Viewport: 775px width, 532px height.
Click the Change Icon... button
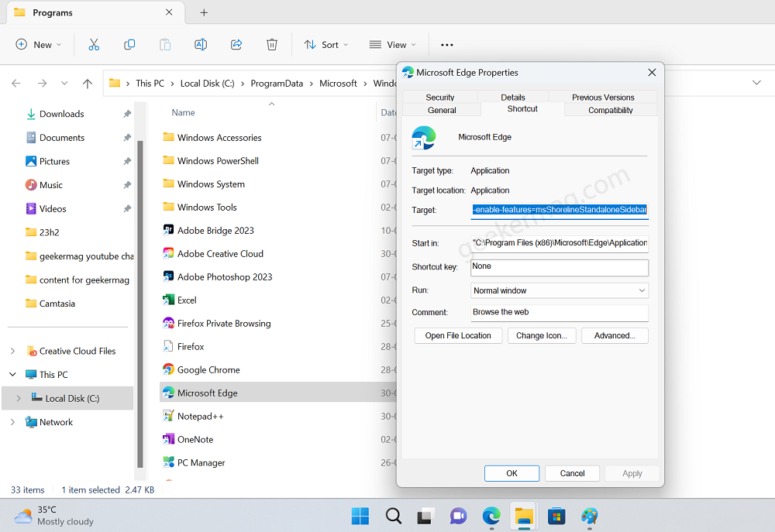[542, 335]
